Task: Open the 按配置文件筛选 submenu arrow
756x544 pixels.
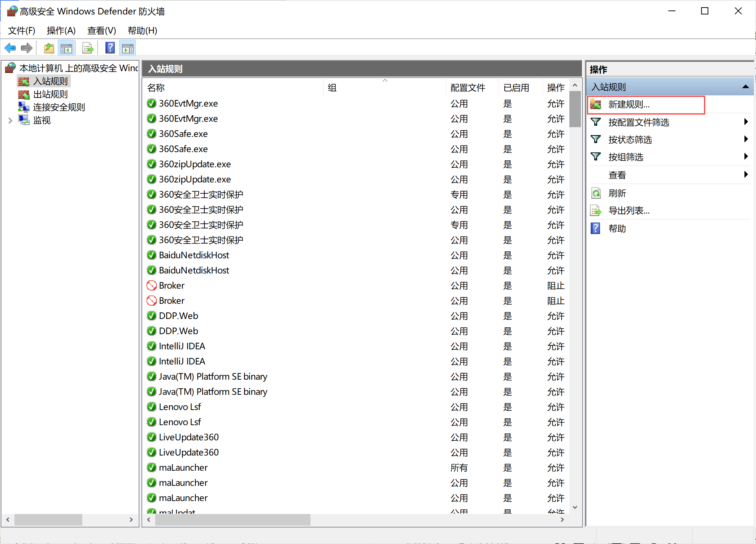Action: (x=746, y=122)
